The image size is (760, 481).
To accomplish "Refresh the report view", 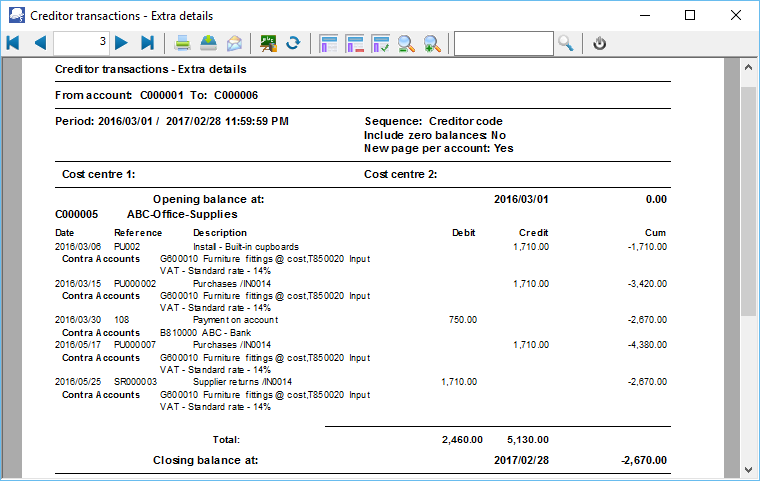I will 293,43.
